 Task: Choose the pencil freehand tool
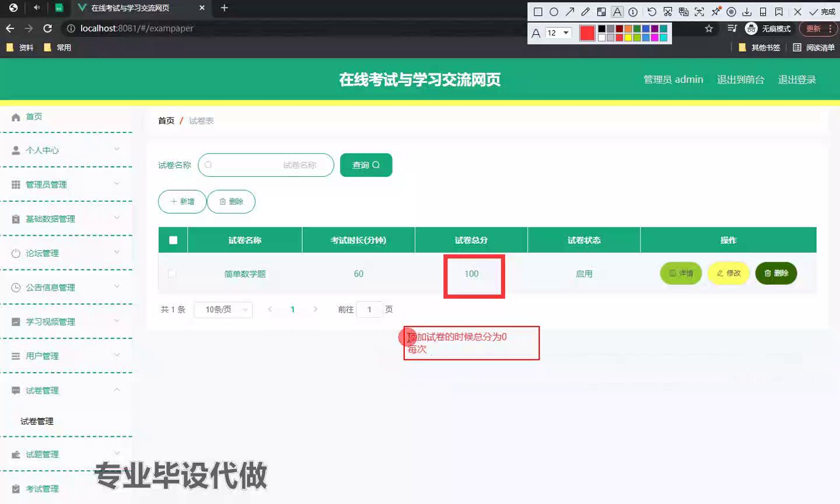(x=586, y=12)
